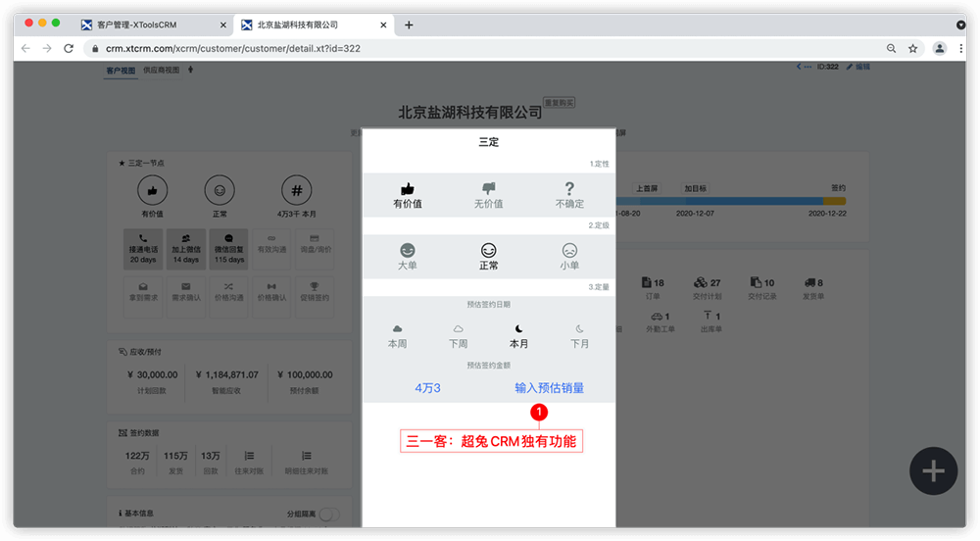Click the 重复购买 tag

pos(559,103)
